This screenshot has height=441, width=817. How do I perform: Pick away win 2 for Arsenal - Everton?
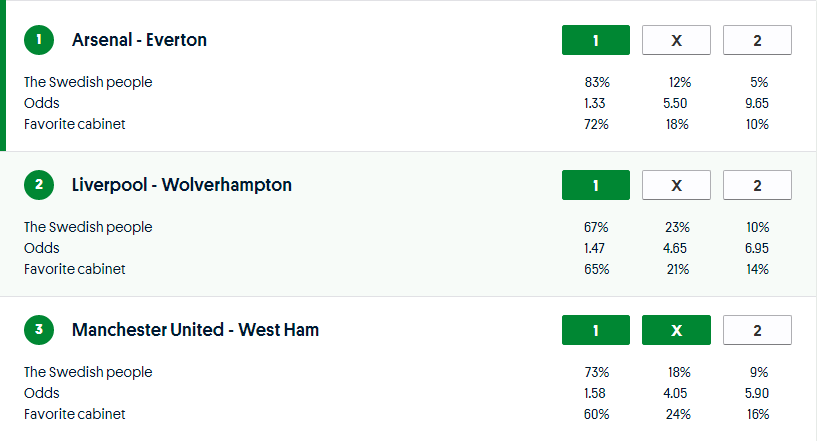coord(757,41)
